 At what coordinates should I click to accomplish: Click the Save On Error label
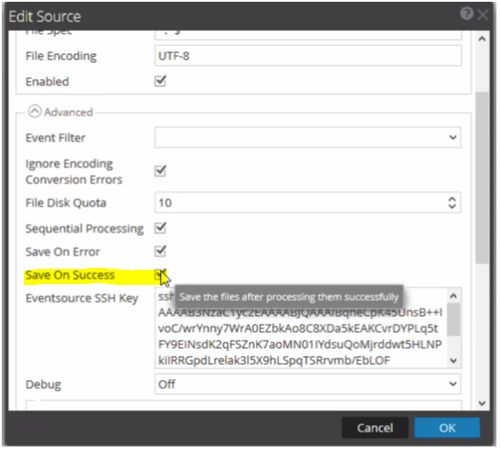coord(63,252)
